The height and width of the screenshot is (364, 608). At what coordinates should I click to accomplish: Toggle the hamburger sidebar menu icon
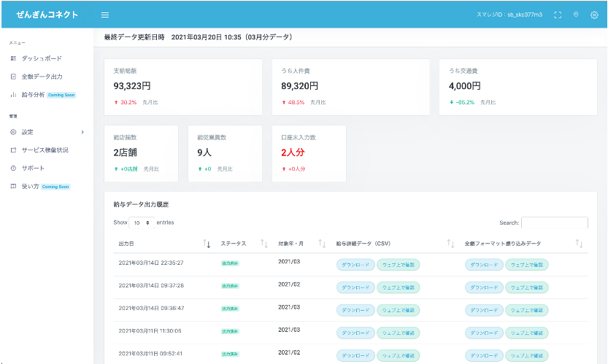pyautogui.click(x=105, y=15)
